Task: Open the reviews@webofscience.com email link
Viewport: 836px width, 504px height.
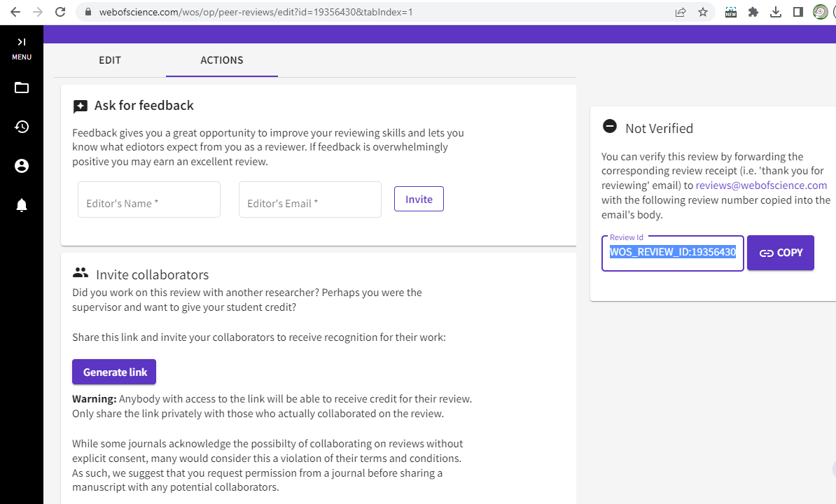Action: tap(761, 185)
